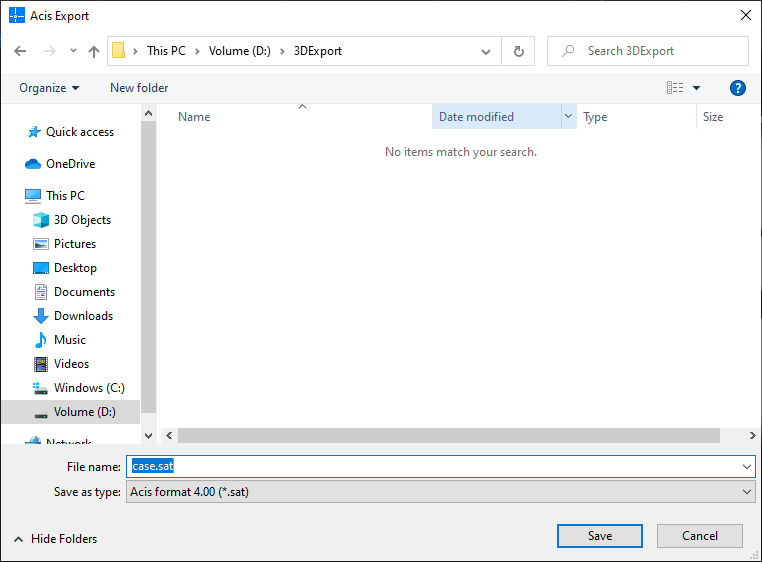Click the change view layout icon

[x=675, y=88]
